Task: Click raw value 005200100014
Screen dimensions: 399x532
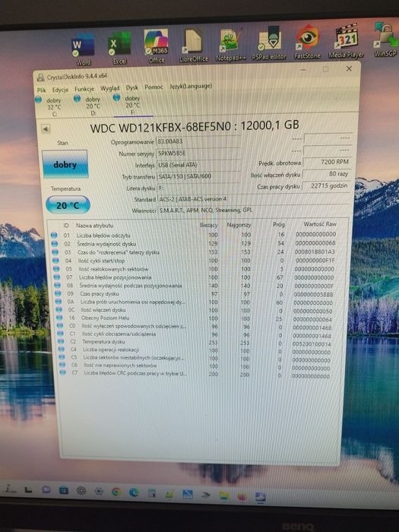Action: [x=312, y=344]
